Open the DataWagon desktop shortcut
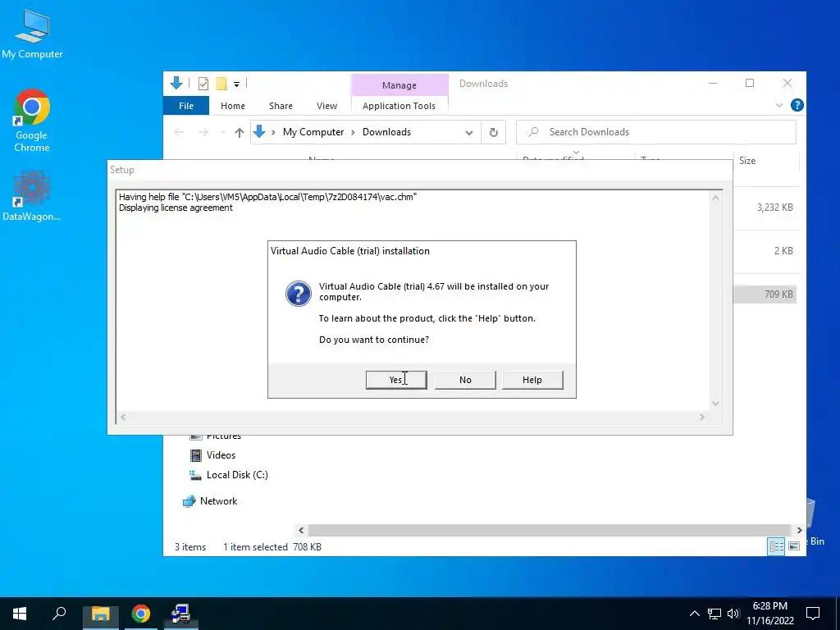This screenshot has height=630, width=840. coord(31,195)
